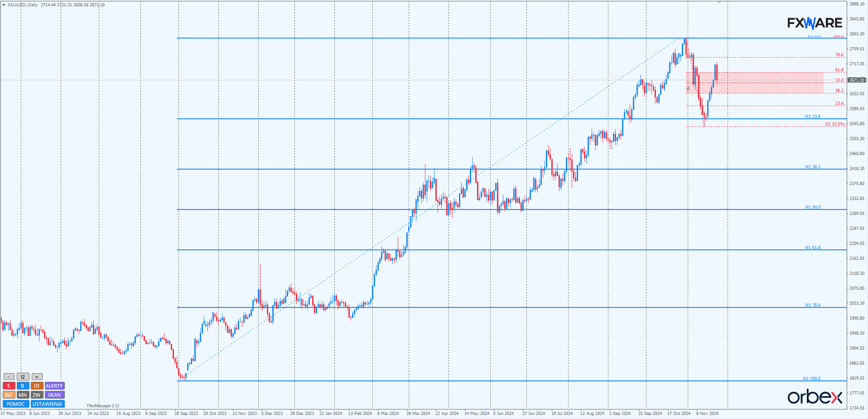Viewport: 868px width, 419px height.
Task: Select the W1 38.2 Fibonacci level label
Action: (x=812, y=167)
